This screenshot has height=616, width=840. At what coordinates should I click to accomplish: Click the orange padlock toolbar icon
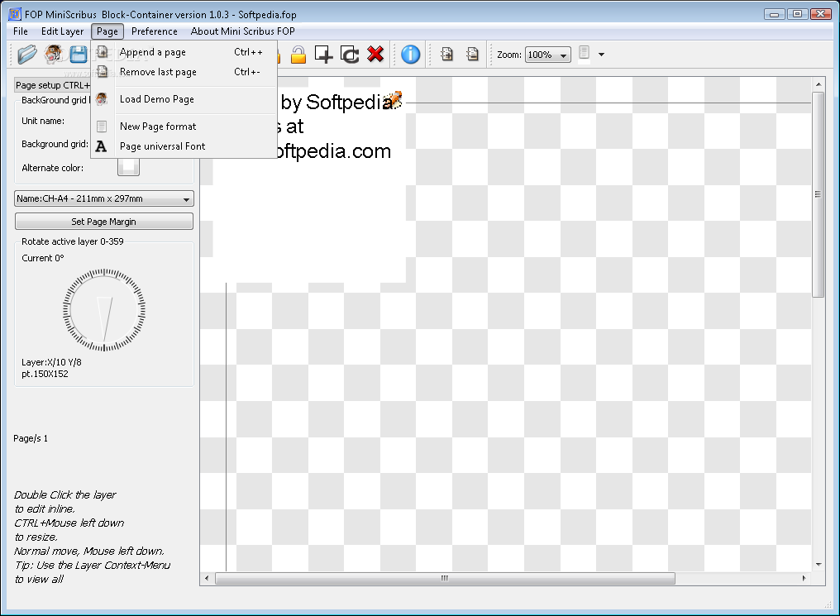[298, 54]
